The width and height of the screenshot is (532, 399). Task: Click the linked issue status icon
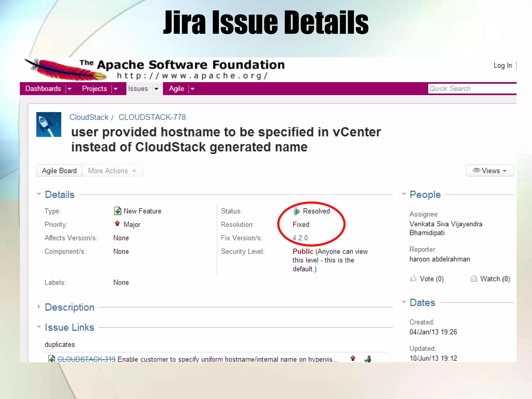pyautogui.click(x=368, y=359)
